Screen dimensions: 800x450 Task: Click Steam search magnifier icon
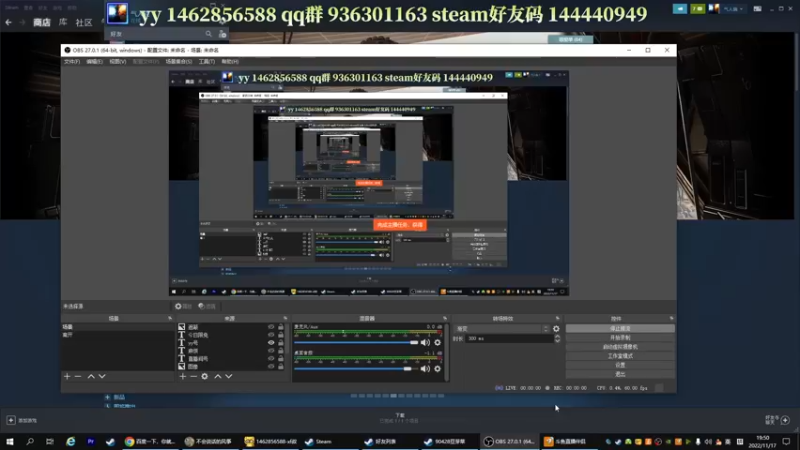(x=209, y=34)
